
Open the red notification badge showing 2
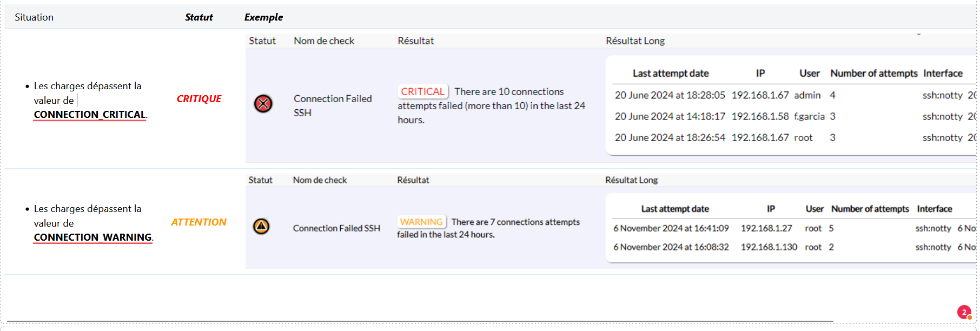pyautogui.click(x=964, y=312)
